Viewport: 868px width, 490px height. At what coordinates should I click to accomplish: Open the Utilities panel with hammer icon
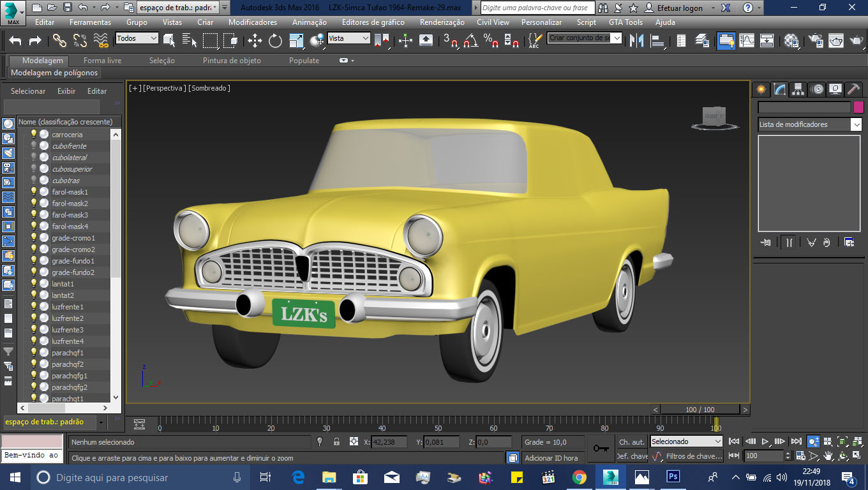(853, 90)
